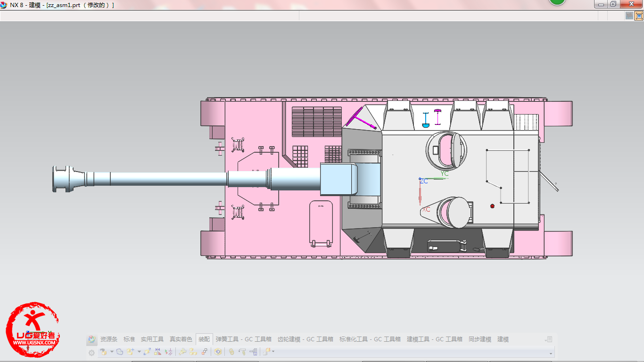
Task: Select the lower round cupola on turret
Action: [454, 213]
